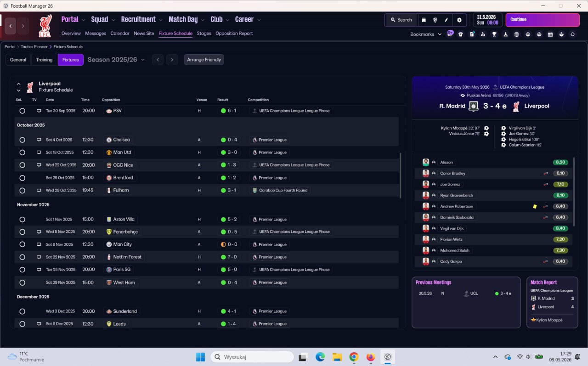This screenshot has height=366, width=588.
Task: Select the Man Utd fixture radio button
Action: pyautogui.click(x=22, y=152)
